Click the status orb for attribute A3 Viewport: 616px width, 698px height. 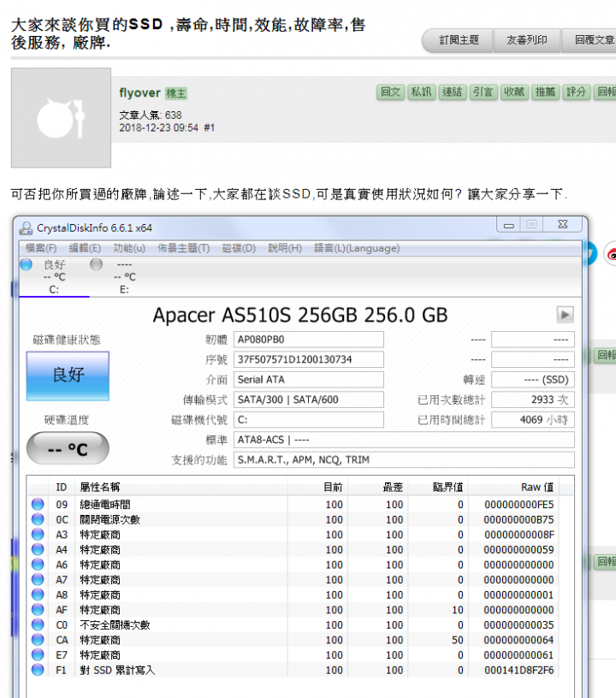tap(38, 534)
